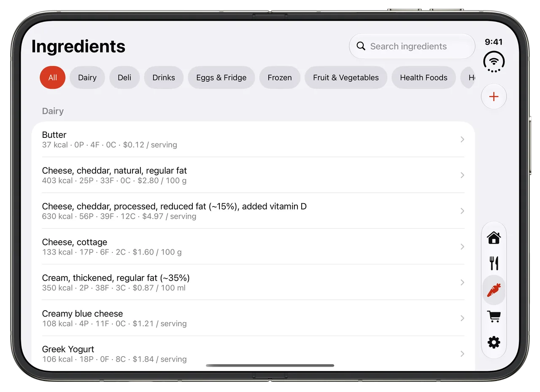
Task: Filter by Health Foods
Action: tap(424, 78)
